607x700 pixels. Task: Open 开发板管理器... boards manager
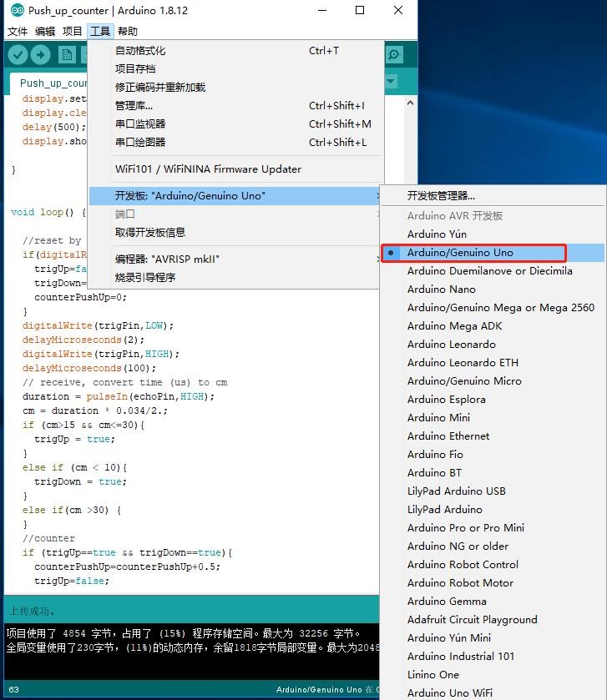[x=441, y=196]
